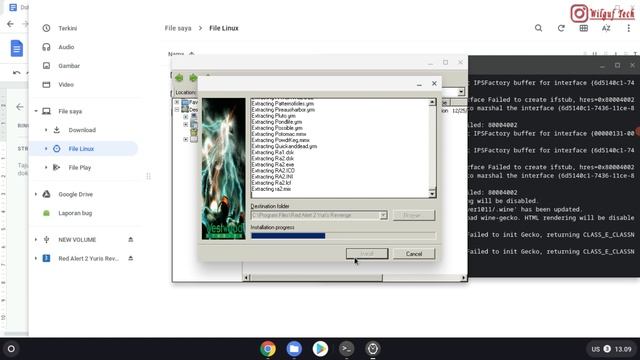Select the Audio category in sidebar
The image size is (640, 360).
click(66, 47)
